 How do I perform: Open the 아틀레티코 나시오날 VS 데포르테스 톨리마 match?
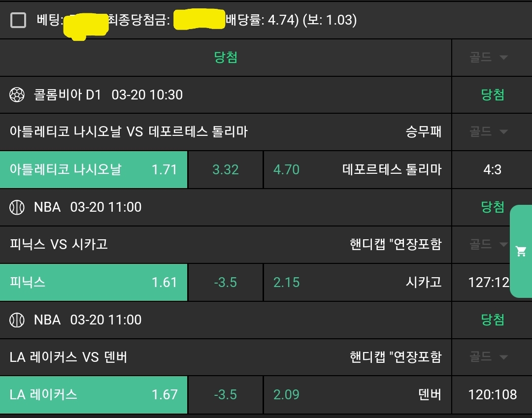tap(129, 131)
